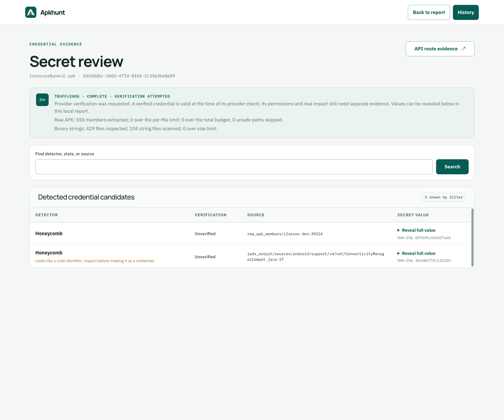504x420 pixels.
Task: Expand Reveal full value for ConnectivityManagerCompat row
Action: tap(416, 253)
